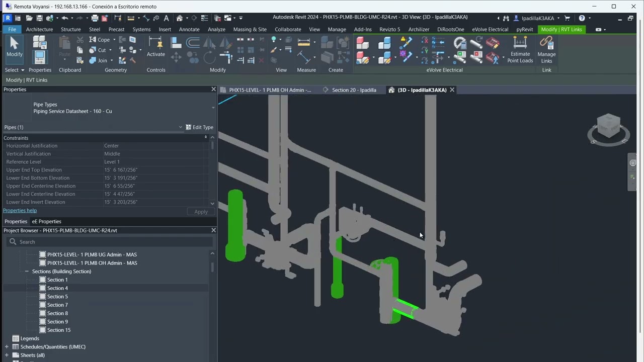Viewport: 644px width, 362px height.
Task: Open the eVolve Electrical ribbon tab
Action: point(490,29)
